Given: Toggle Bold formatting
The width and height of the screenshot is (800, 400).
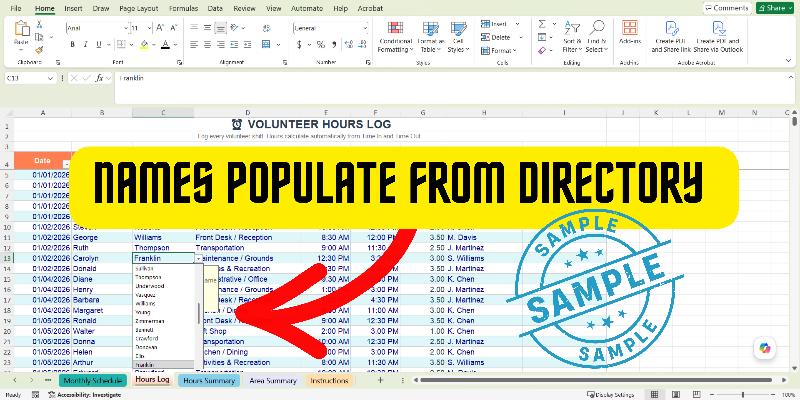Looking at the screenshot, I should pos(72,44).
